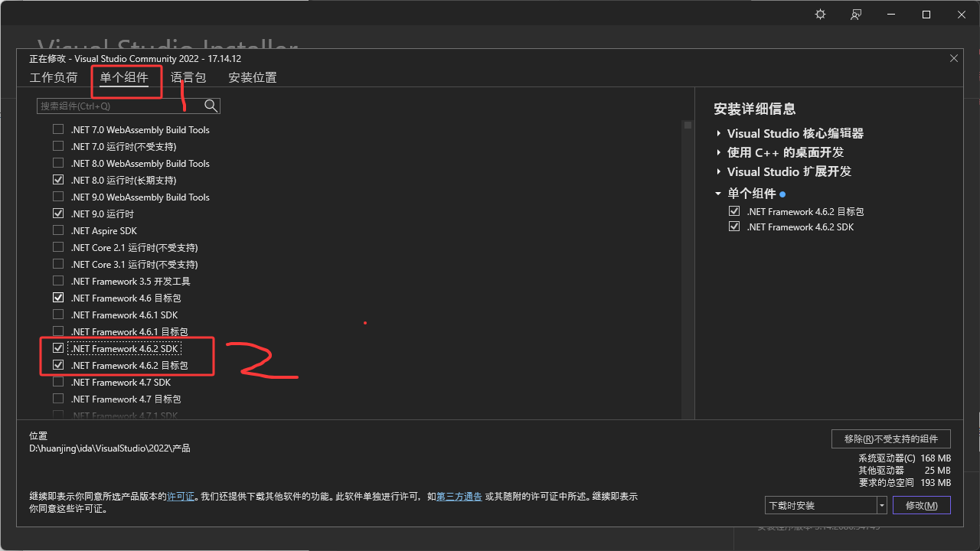This screenshot has height=551, width=980.
Task: Expand 使用 C++ 的桌面开发 details
Action: click(719, 152)
